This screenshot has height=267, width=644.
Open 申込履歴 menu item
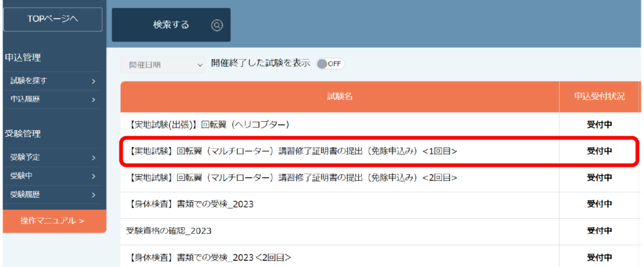tap(25, 99)
